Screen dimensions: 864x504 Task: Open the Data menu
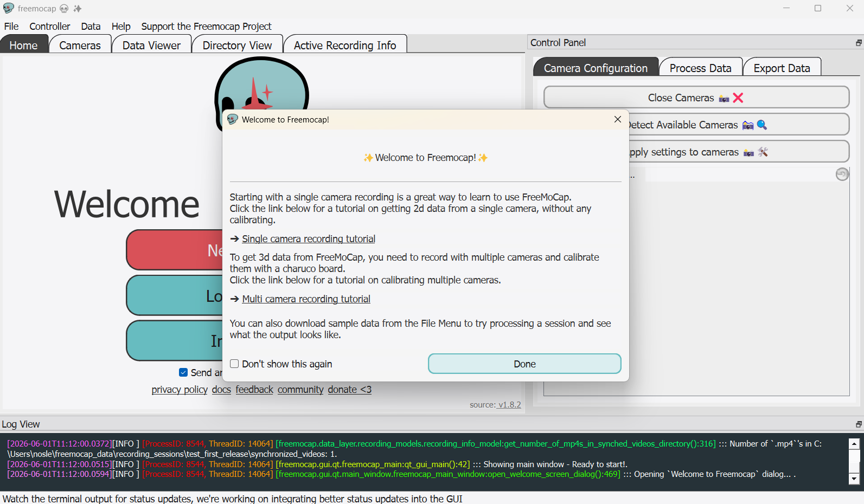click(91, 26)
